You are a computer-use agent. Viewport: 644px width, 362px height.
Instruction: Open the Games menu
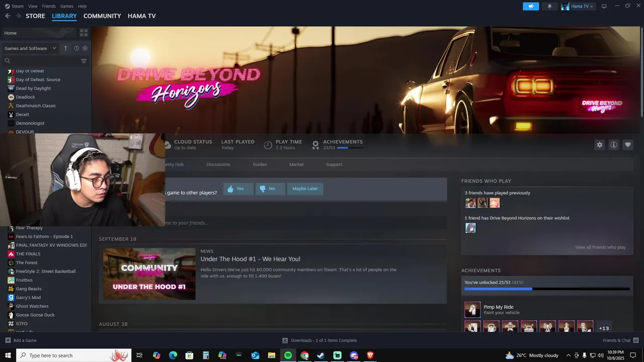66,6
